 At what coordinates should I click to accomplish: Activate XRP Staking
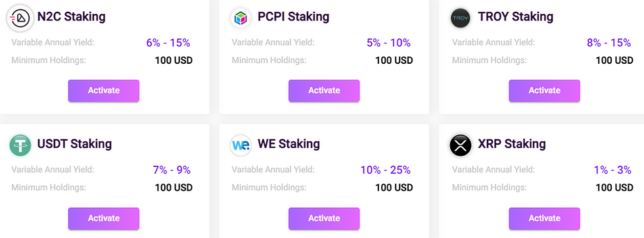(x=544, y=218)
